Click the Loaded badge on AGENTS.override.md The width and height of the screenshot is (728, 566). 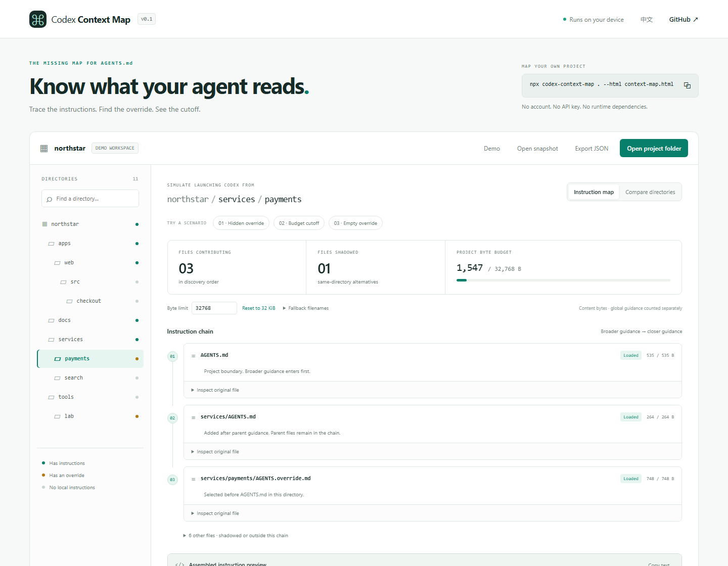pyautogui.click(x=631, y=479)
